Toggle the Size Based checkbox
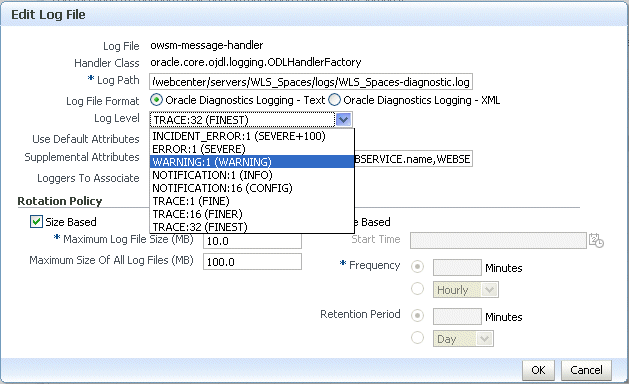 36,221
